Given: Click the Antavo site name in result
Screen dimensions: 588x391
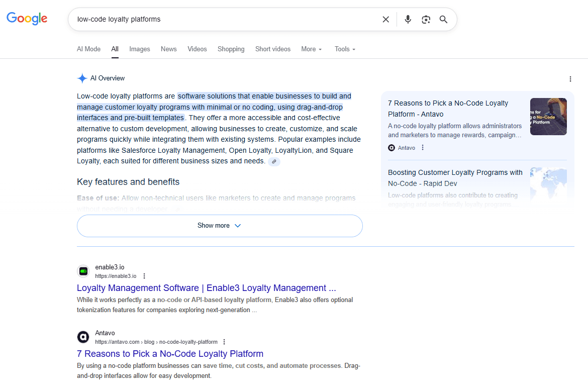Looking at the screenshot, I should click(105, 333).
